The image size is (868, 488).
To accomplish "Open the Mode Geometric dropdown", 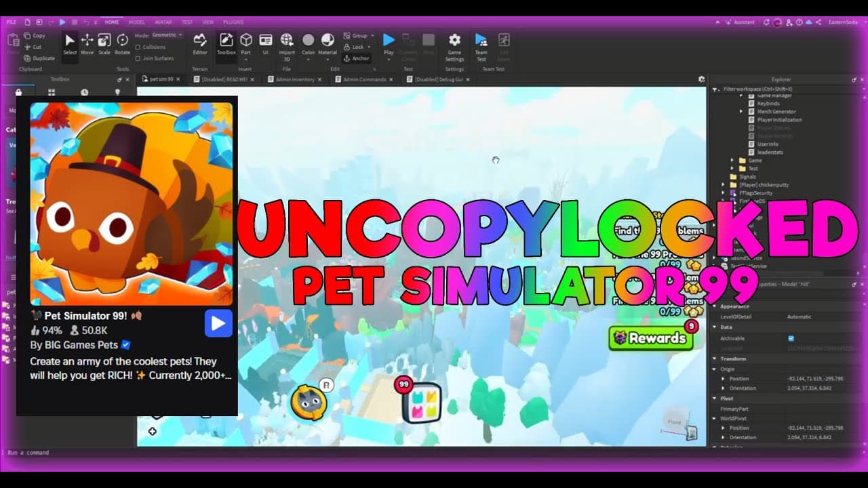I will 167,35.
